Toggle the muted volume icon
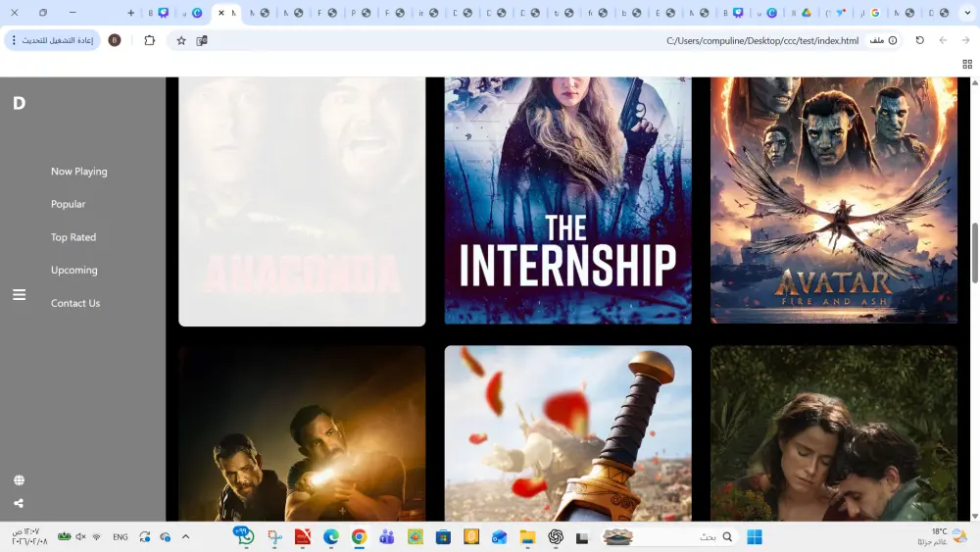The height and width of the screenshot is (552, 980). 80,537
